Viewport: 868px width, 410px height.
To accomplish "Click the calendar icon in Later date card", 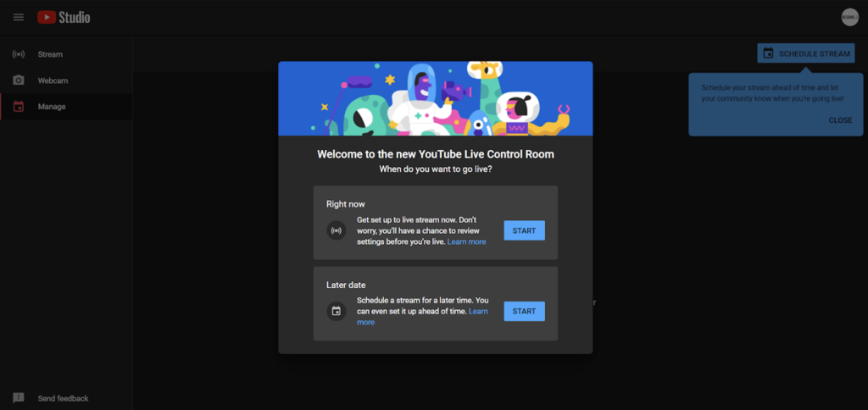I will pos(337,311).
